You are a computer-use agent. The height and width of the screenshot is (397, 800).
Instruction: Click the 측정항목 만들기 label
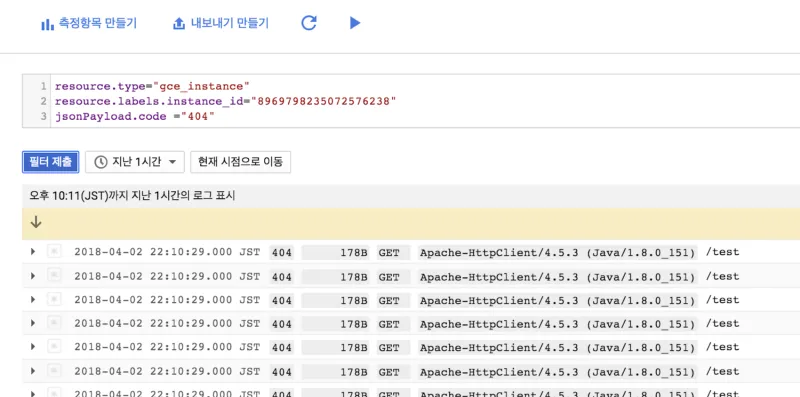pos(98,23)
